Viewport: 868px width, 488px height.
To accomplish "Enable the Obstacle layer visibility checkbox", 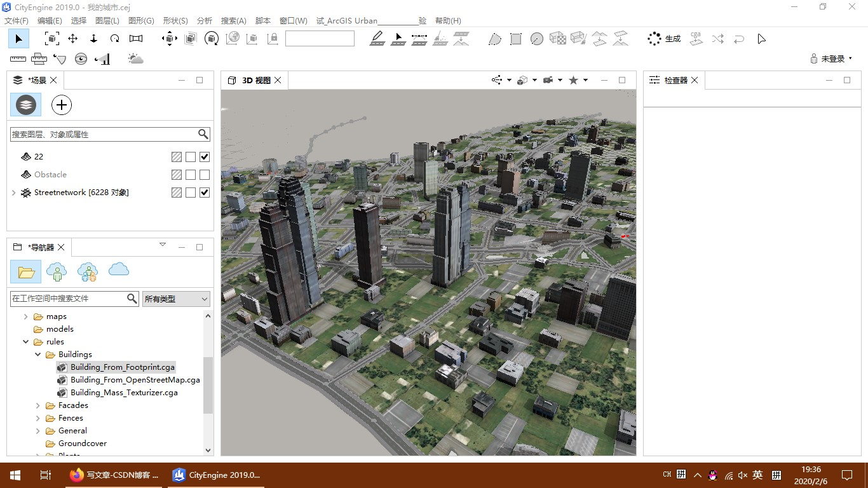I will pyautogui.click(x=205, y=174).
